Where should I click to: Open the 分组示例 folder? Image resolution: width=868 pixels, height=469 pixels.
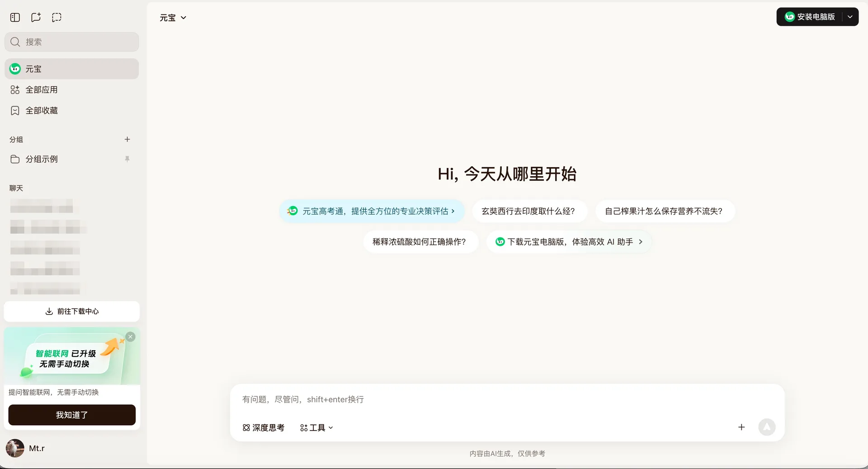pos(72,159)
